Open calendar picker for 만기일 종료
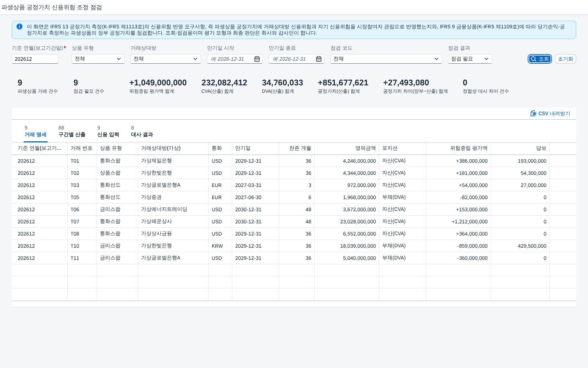Screen dimensions: 588x368 point(319,59)
